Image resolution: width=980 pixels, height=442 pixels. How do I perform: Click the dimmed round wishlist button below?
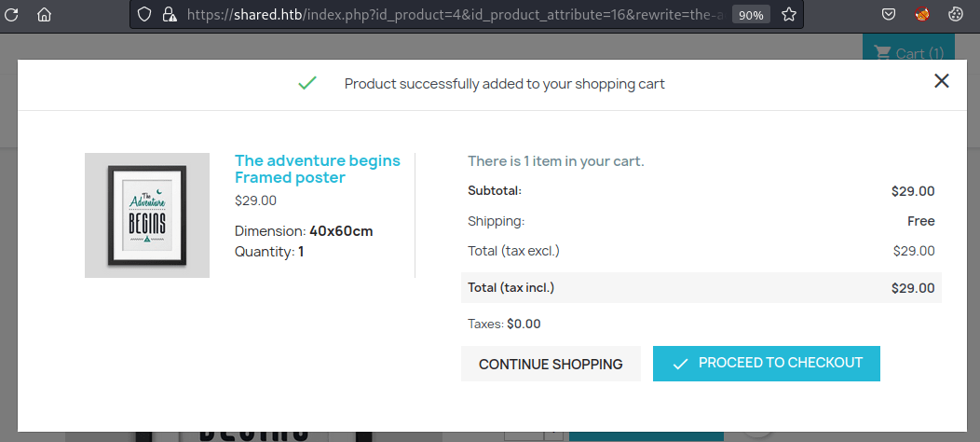pyautogui.click(x=758, y=435)
